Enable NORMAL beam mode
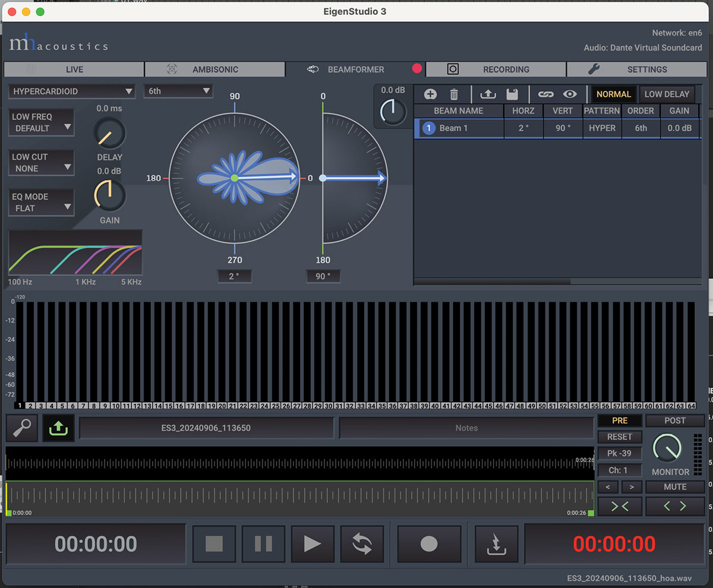713x588 pixels. [614, 94]
